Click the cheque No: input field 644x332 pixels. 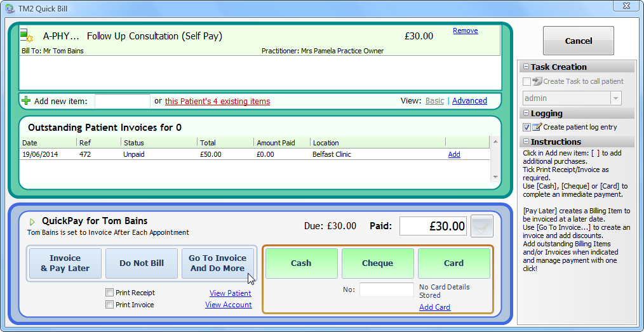pos(387,289)
